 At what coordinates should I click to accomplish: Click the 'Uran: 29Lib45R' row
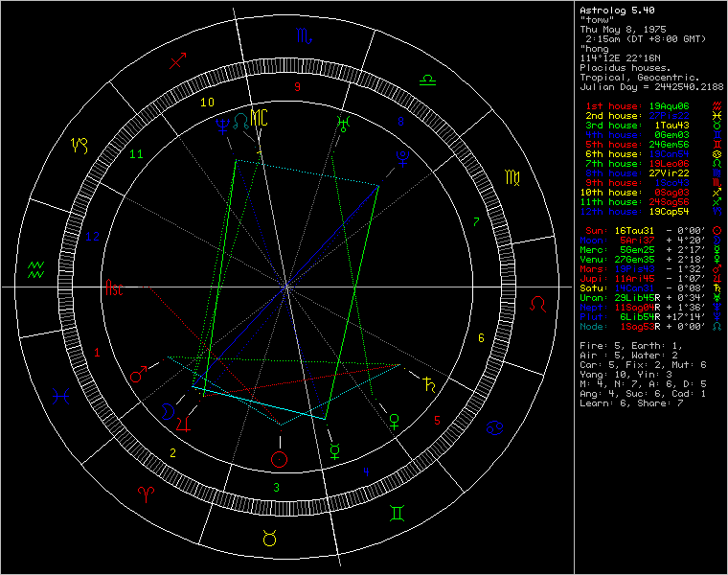click(x=651, y=298)
